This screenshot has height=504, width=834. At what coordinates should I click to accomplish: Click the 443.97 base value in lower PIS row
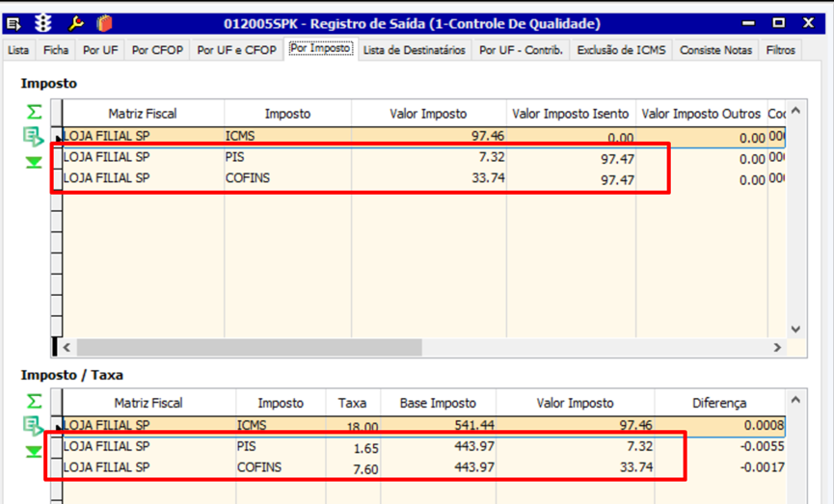click(x=474, y=445)
